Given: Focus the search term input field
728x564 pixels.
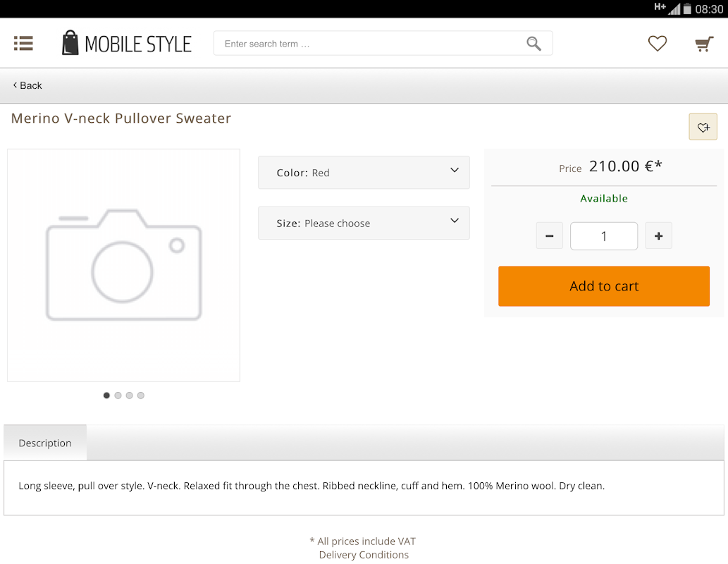Looking at the screenshot, I should click(370, 44).
